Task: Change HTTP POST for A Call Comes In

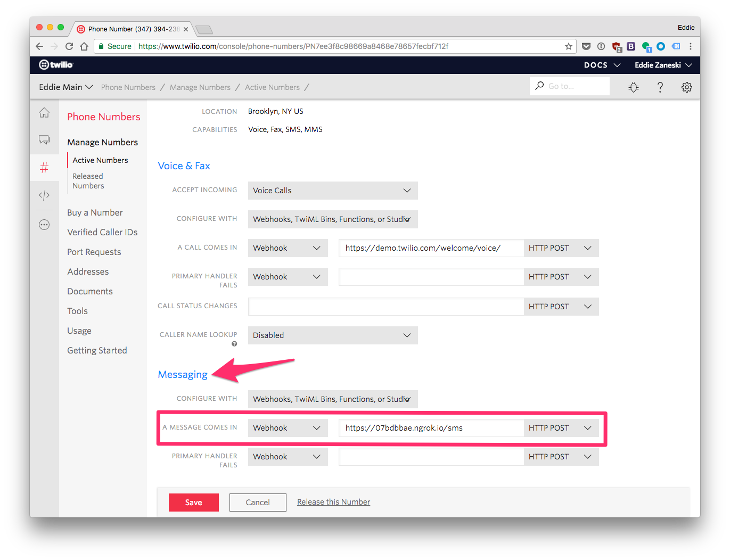Action: (561, 248)
